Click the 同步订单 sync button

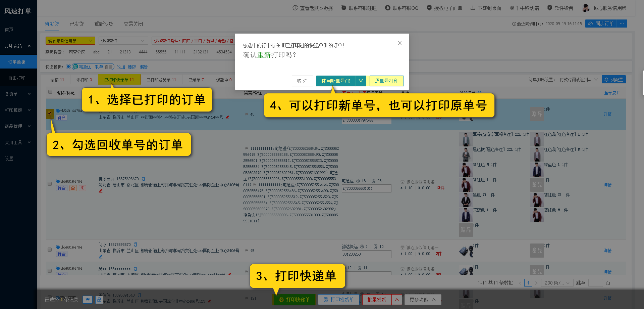(x=601, y=24)
